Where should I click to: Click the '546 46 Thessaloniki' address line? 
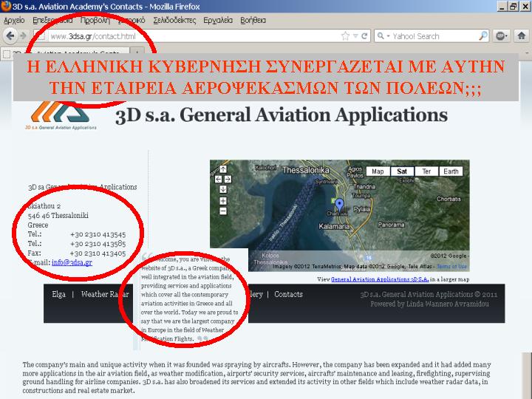click(58, 216)
